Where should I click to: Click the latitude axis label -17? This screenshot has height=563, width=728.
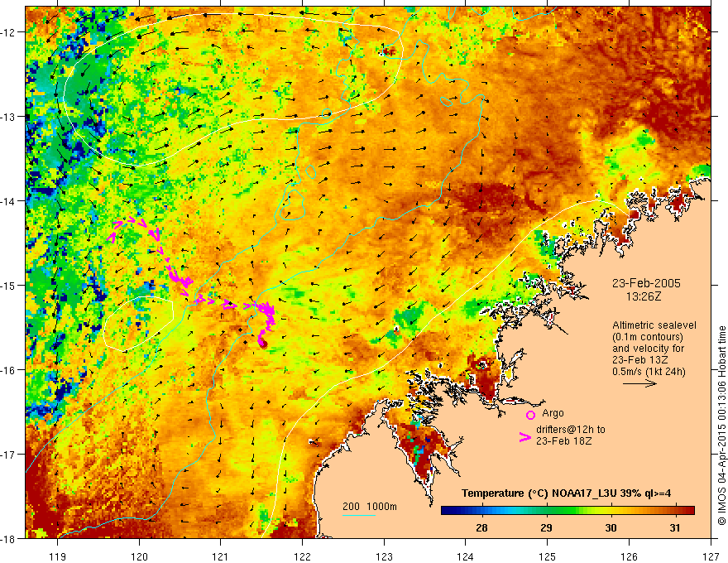[x=9, y=455]
